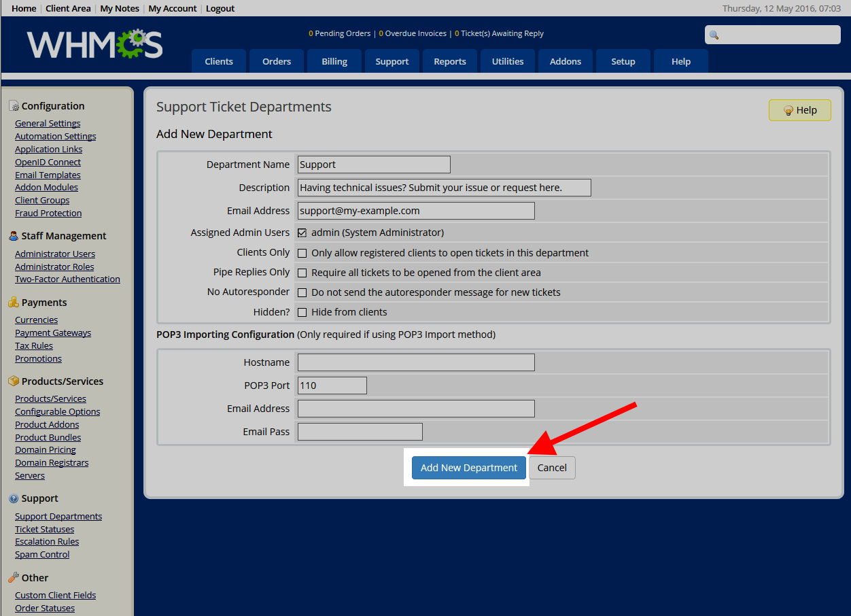Click the Add New Department button

tap(469, 468)
